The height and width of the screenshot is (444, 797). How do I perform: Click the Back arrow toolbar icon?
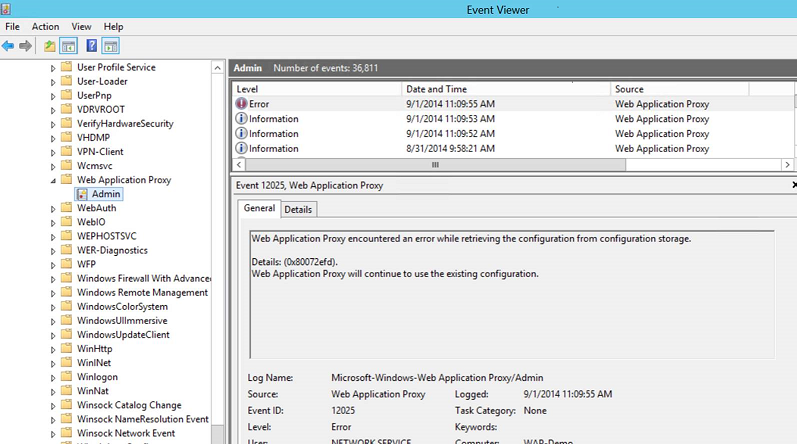point(9,46)
